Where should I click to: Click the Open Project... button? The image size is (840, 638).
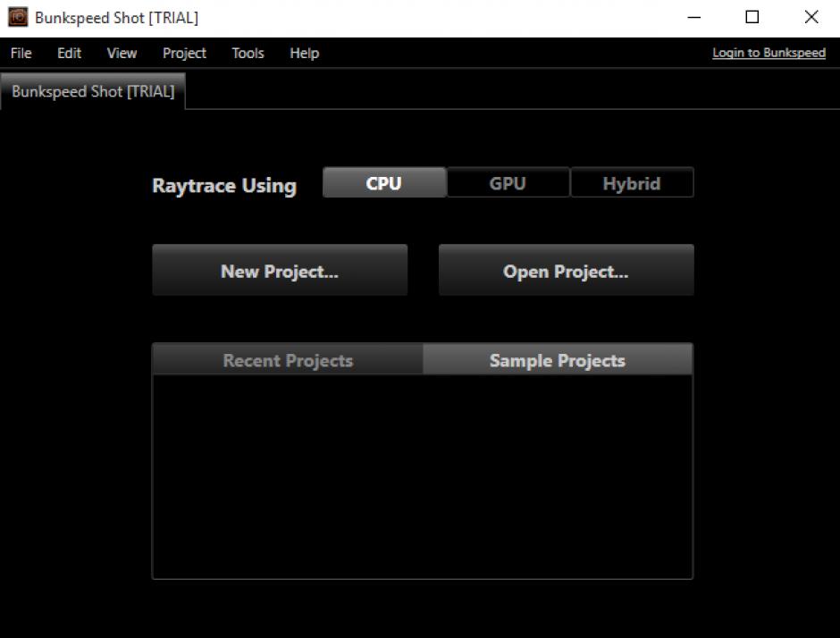[567, 270]
